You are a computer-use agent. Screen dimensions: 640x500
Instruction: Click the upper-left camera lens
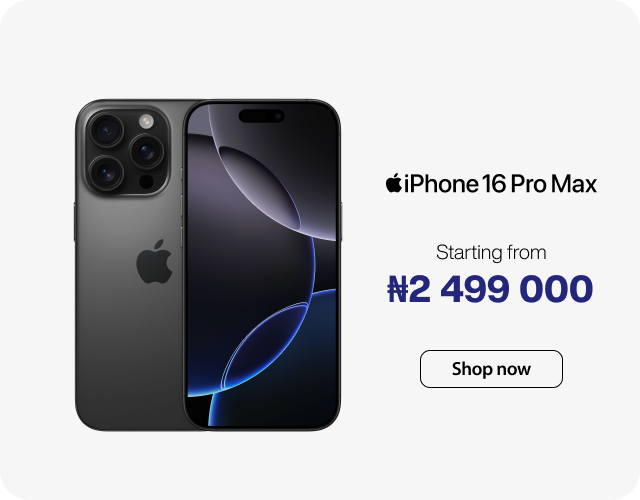[106, 131]
